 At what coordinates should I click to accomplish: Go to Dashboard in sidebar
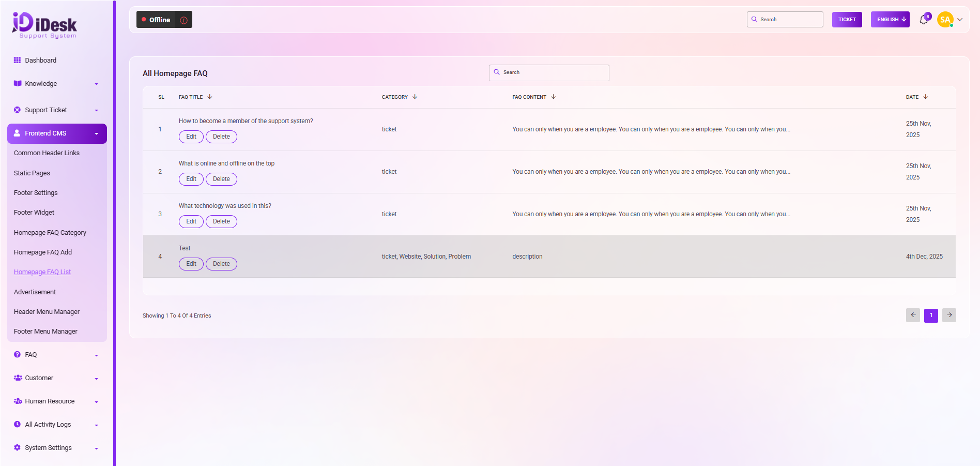point(40,61)
